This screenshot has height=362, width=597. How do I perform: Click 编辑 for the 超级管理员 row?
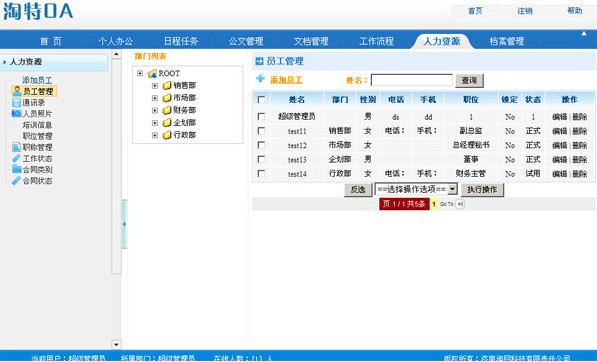(560, 116)
